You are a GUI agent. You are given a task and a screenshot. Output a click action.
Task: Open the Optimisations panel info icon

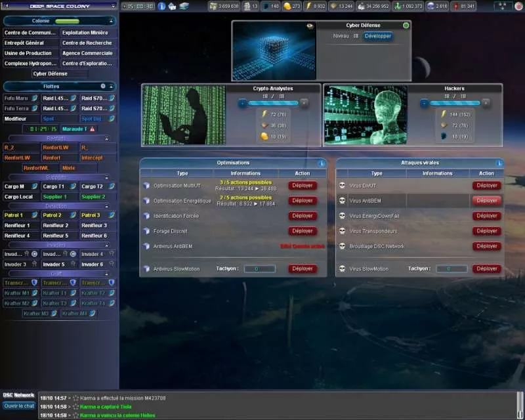320,163
